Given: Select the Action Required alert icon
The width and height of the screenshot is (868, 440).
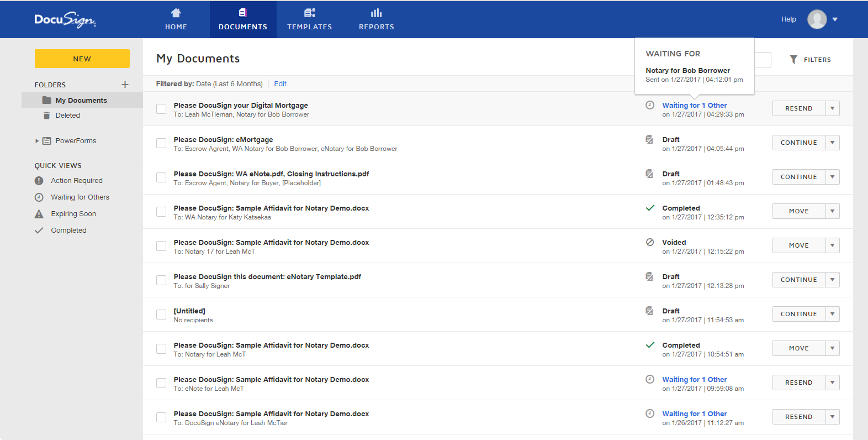Looking at the screenshot, I should click(39, 181).
